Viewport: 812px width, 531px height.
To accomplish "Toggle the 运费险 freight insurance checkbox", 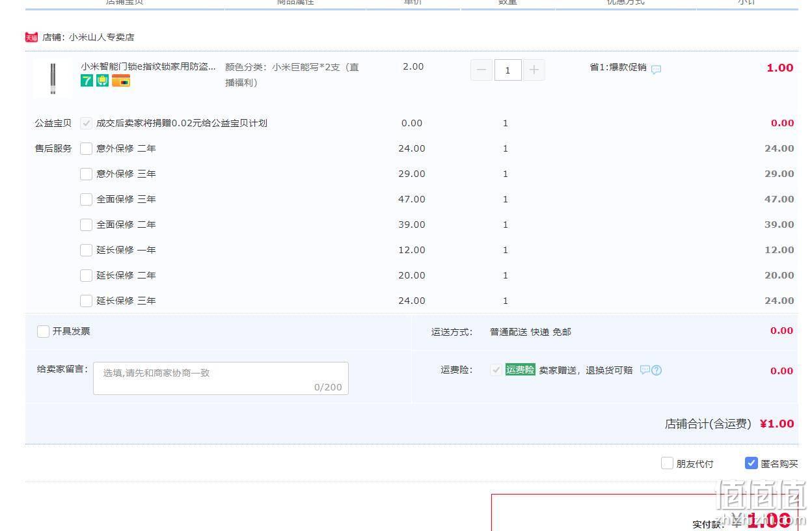I will 496,370.
